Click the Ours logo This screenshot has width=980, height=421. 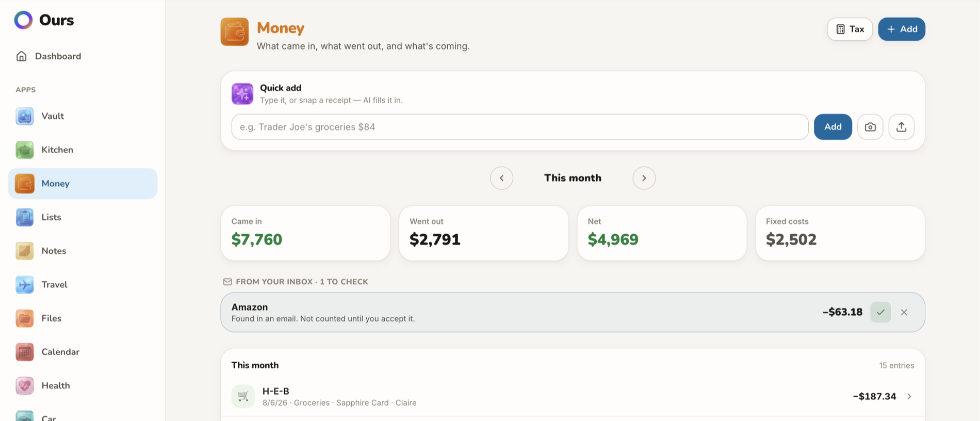pyautogui.click(x=44, y=20)
